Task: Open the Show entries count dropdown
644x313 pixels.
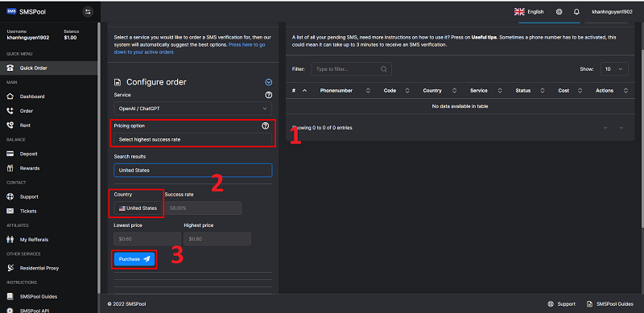Action: tap(614, 69)
